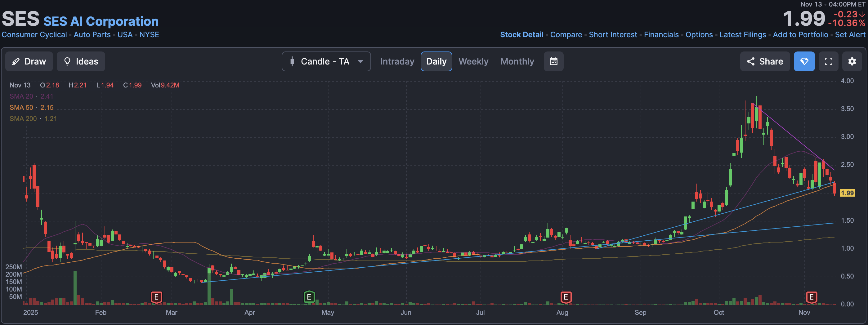Click the lightbulb icon in Ideas button
This screenshot has height=325, width=868.
pyautogui.click(x=67, y=61)
